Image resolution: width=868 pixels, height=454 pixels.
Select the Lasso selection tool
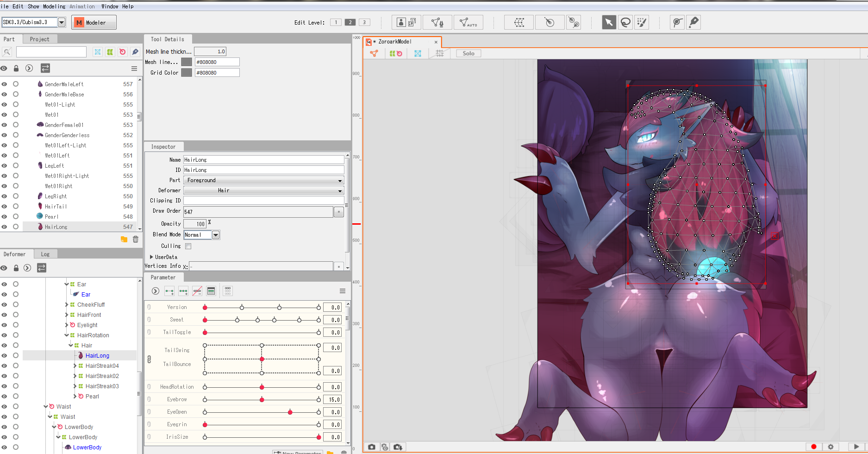pyautogui.click(x=625, y=22)
